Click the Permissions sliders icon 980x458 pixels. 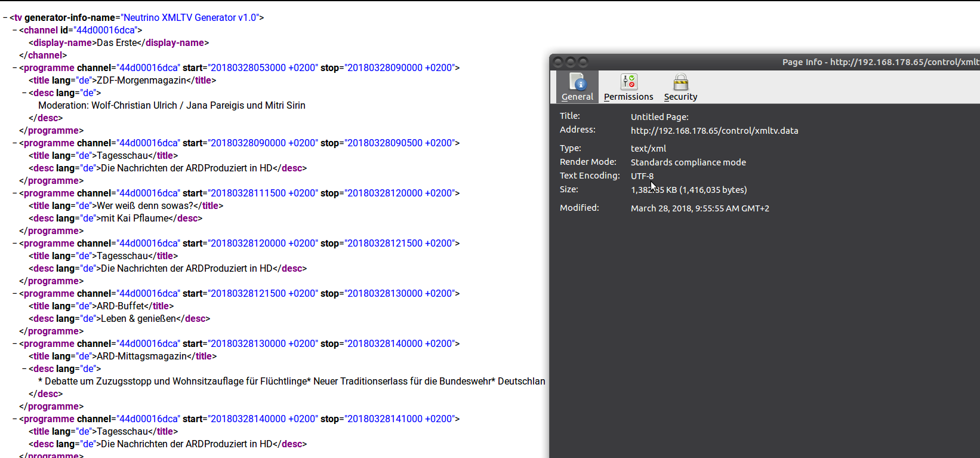coord(628,81)
